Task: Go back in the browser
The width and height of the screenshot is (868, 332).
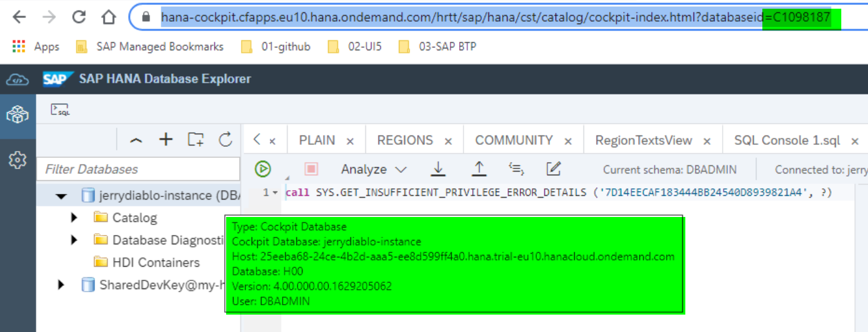Action: (19, 17)
